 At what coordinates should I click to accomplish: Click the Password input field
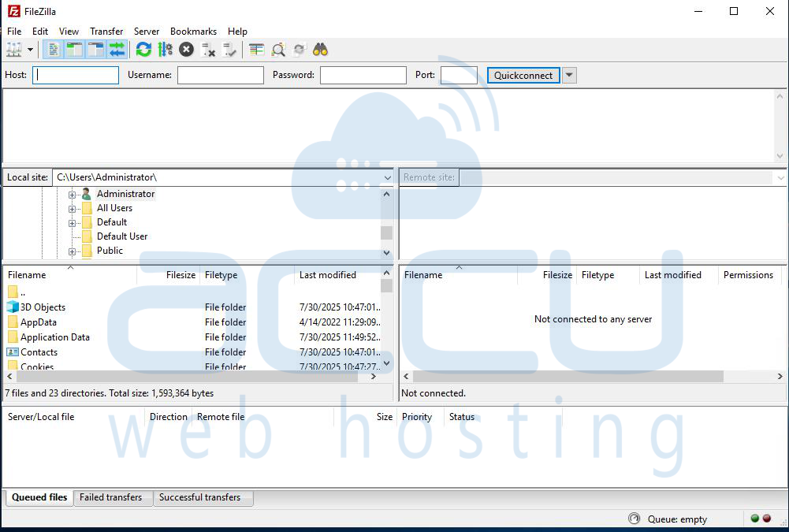(363, 76)
